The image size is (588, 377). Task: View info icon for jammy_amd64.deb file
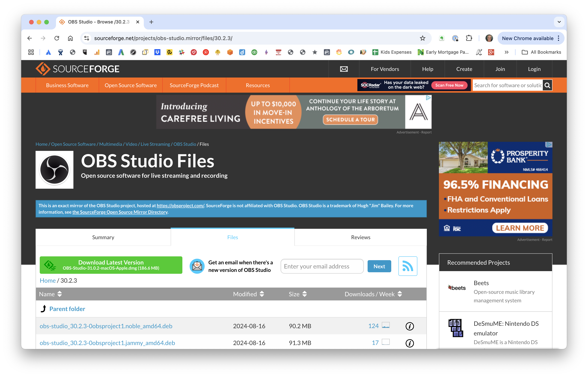pos(409,343)
